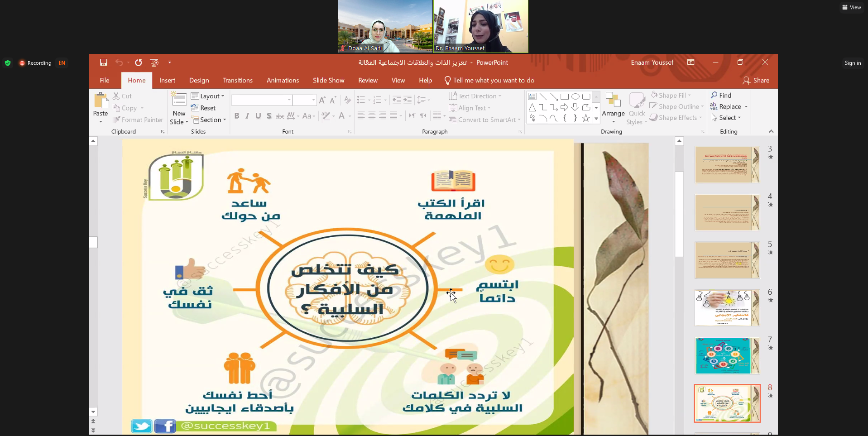This screenshot has height=436, width=868.
Task: Click the slide pane vertical scrollbar thumb
Action: coord(679,214)
